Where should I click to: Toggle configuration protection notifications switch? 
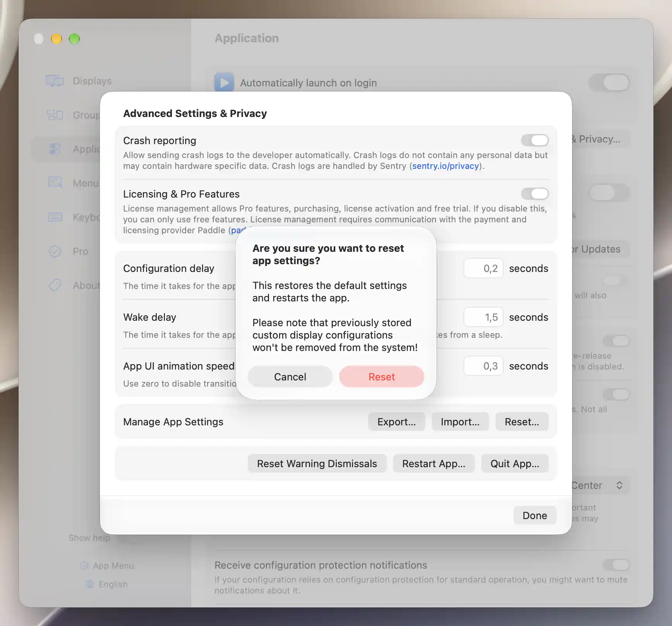pos(616,565)
